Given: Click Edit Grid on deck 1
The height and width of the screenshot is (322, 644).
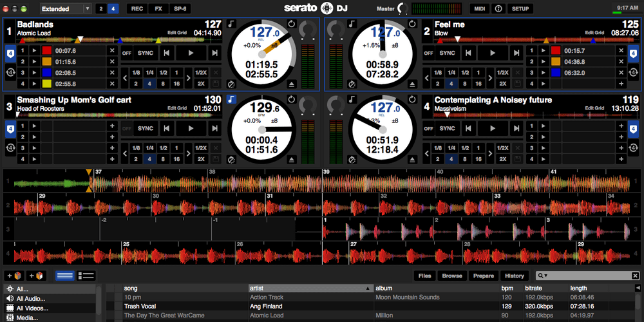Looking at the screenshot, I should (177, 32).
